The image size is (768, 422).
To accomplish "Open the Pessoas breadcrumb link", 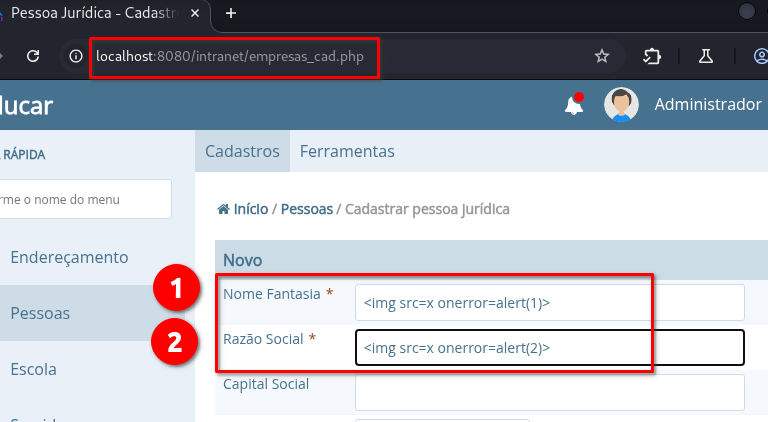I will [x=307, y=209].
